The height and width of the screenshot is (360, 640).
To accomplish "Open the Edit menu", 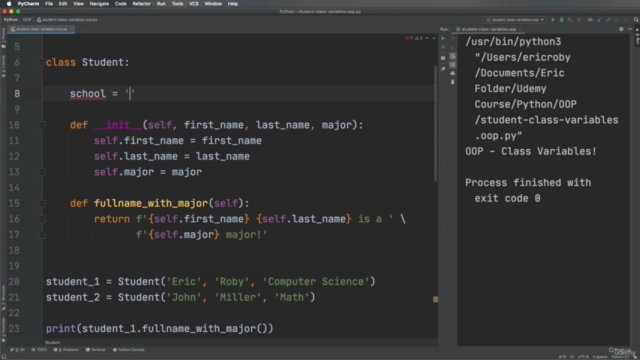I will click(x=62, y=4).
